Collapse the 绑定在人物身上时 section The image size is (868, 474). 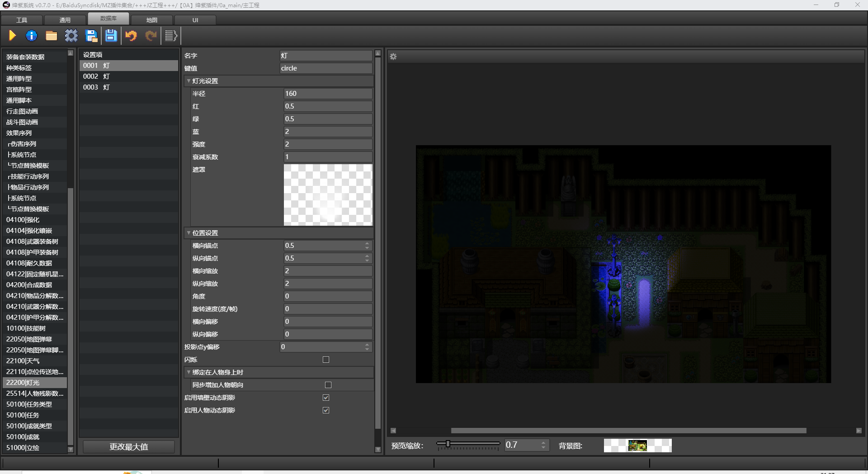point(189,372)
